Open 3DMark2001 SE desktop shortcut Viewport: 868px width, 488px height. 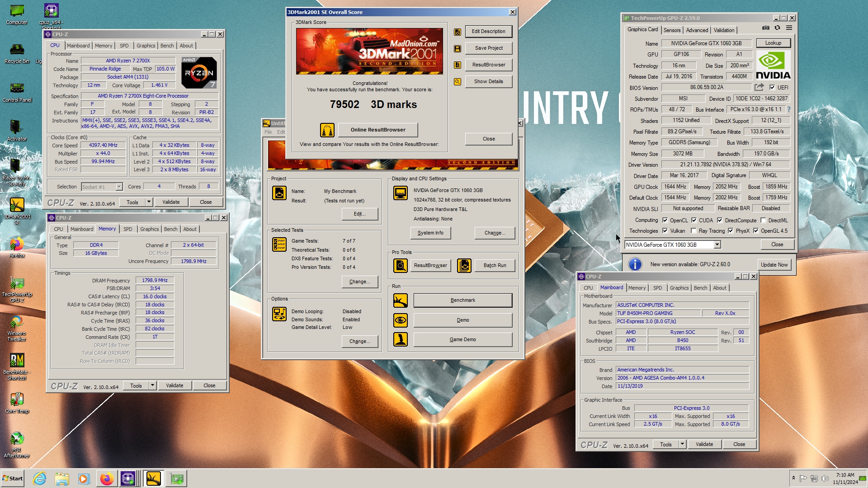[17, 211]
